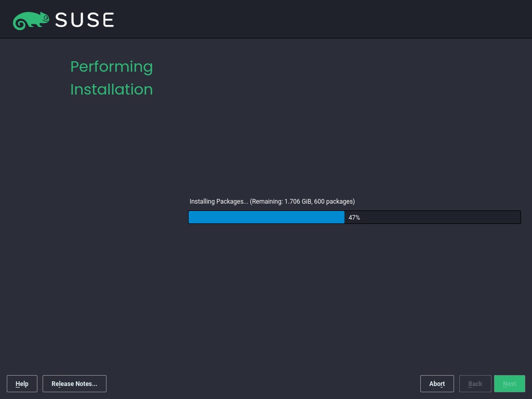This screenshot has height=399, width=532.
Task: Click the greyed-out Back button
Action: (x=475, y=384)
